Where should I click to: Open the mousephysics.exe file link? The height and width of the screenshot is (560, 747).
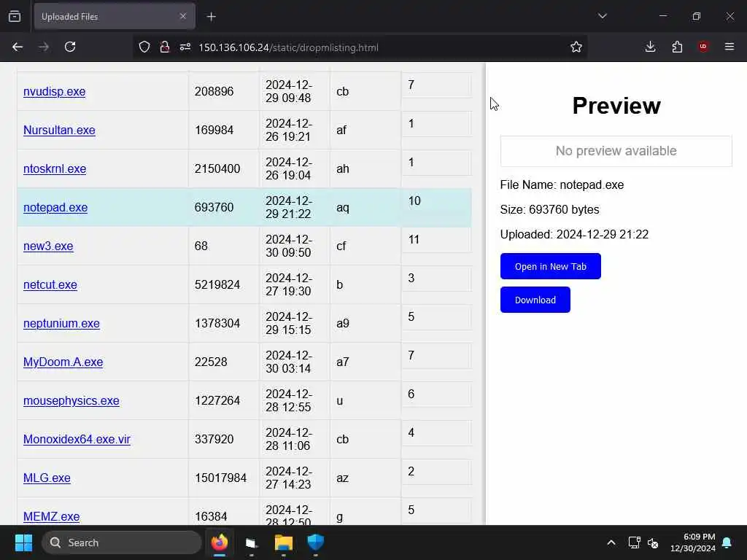pyautogui.click(x=71, y=400)
